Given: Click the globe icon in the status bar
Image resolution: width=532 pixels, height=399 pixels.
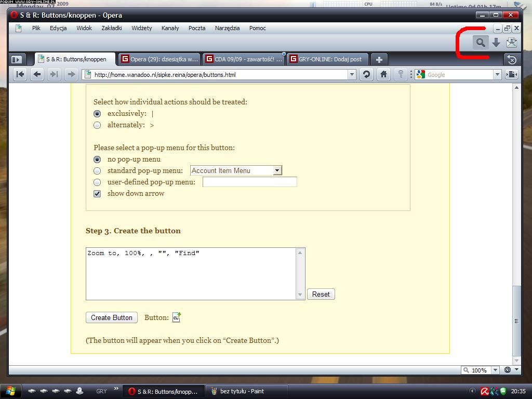Looking at the screenshot, I should (508, 370).
